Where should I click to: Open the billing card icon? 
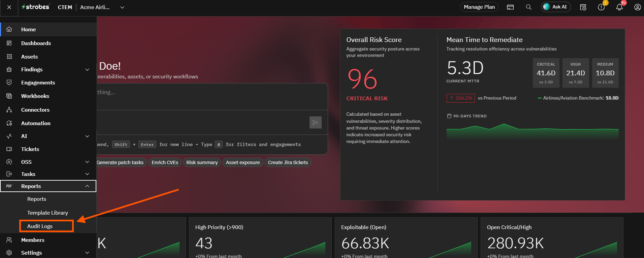[x=510, y=7]
